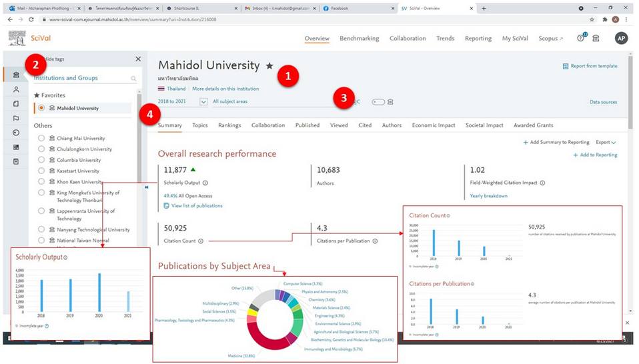Open the Researchers sidebar panel icon
This screenshot has height=364, width=639.
coord(16,89)
